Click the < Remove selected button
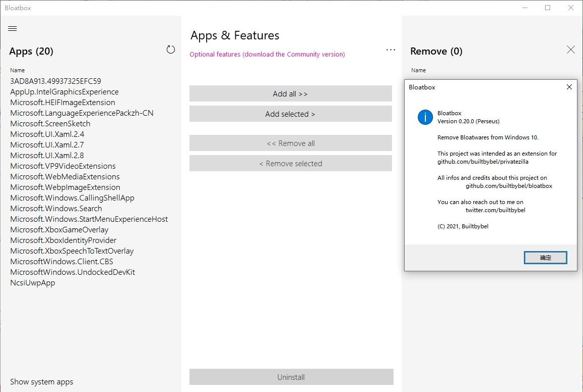The width and height of the screenshot is (583, 392). [x=290, y=164]
